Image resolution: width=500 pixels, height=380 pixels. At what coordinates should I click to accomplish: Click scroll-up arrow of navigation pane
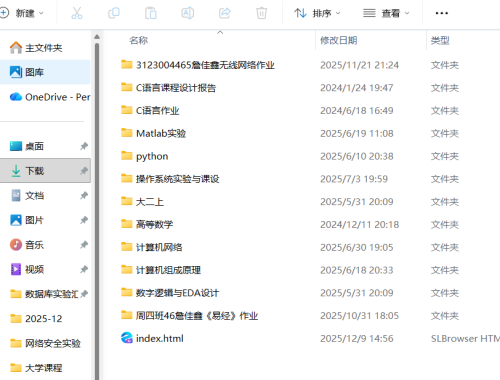pyautogui.click(x=97, y=37)
